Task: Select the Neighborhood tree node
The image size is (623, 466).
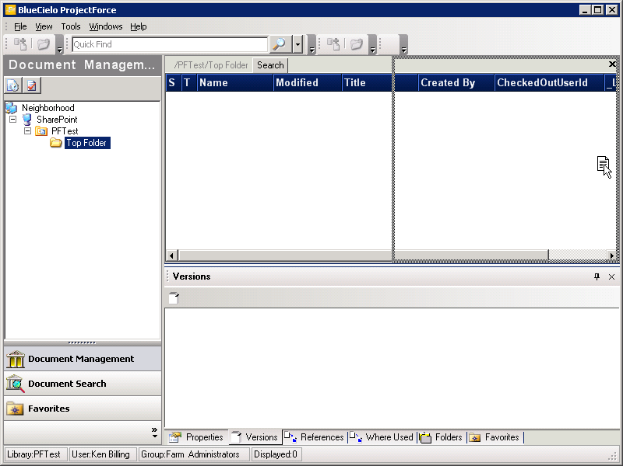Action: [48, 108]
